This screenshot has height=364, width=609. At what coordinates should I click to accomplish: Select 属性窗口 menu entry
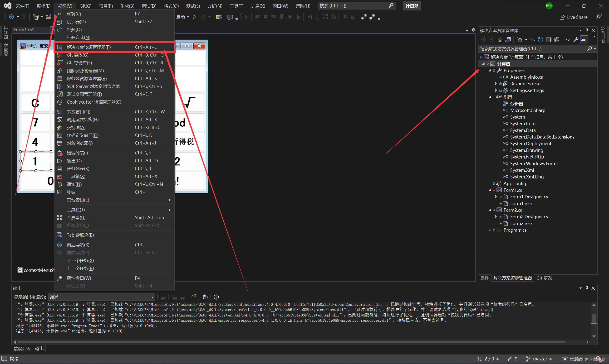click(x=114, y=278)
